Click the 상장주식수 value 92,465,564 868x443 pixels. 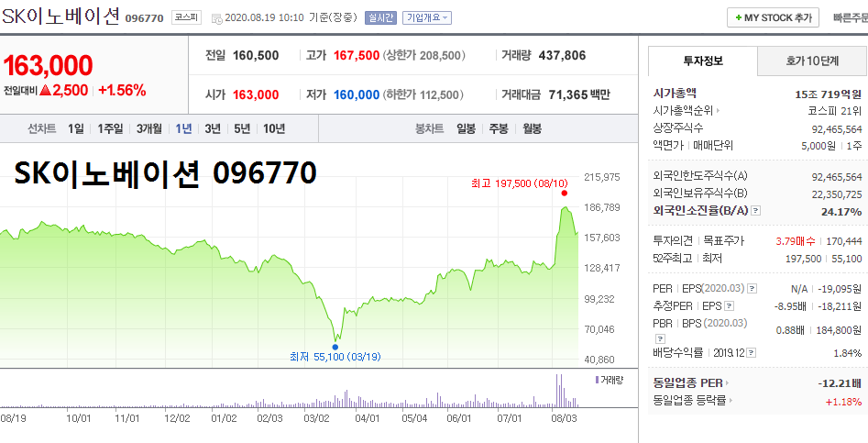click(837, 129)
